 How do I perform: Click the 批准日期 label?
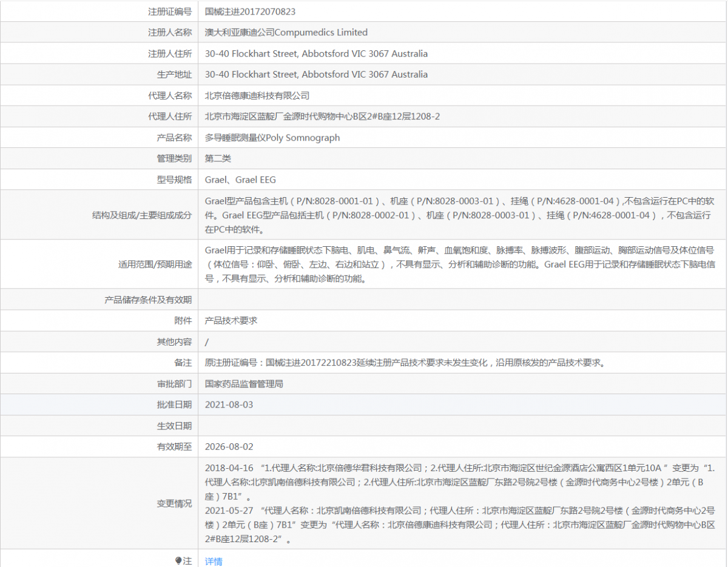[x=174, y=404]
